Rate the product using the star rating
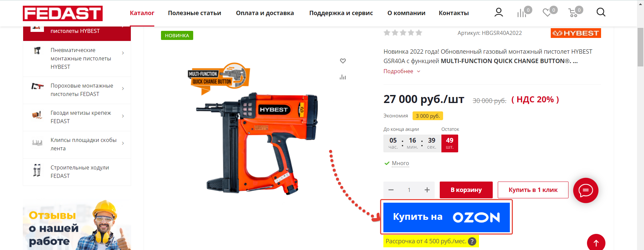This screenshot has height=250, width=644. coord(403,33)
